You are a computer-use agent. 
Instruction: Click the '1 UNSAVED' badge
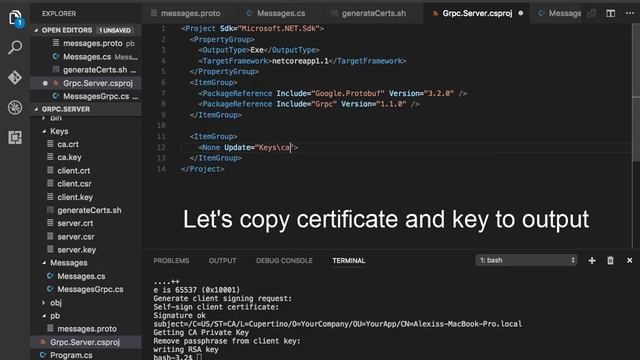coord(115,30)
